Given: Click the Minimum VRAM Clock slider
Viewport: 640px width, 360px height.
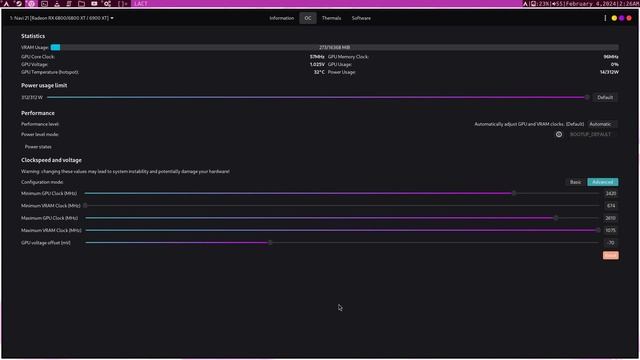Looking at the screenshot, I should [342, 206].
